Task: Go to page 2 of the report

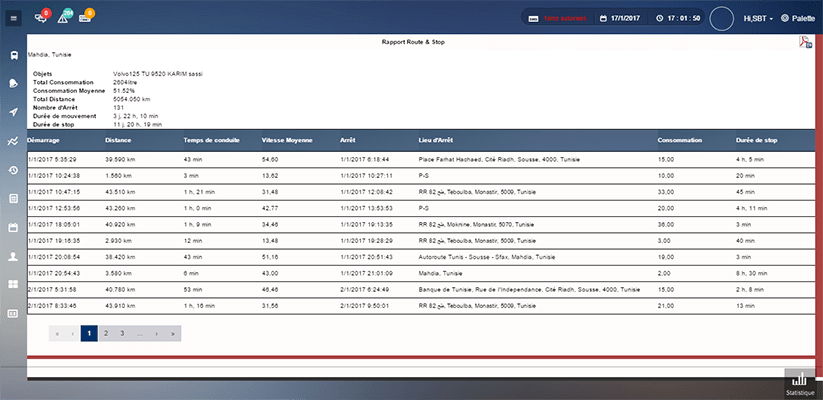Action: click(x=105, y=333)
